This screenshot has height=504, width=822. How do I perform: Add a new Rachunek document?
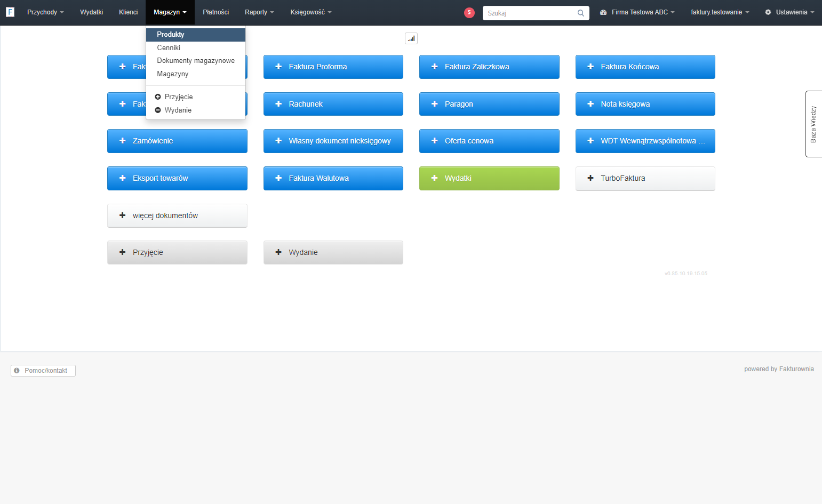[333, 104]
